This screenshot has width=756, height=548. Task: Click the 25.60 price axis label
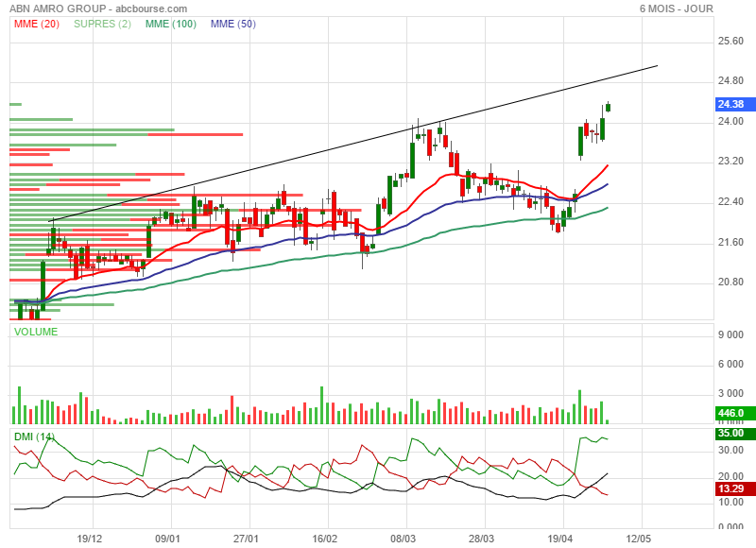pyautogui.click(x=730, y=41)
